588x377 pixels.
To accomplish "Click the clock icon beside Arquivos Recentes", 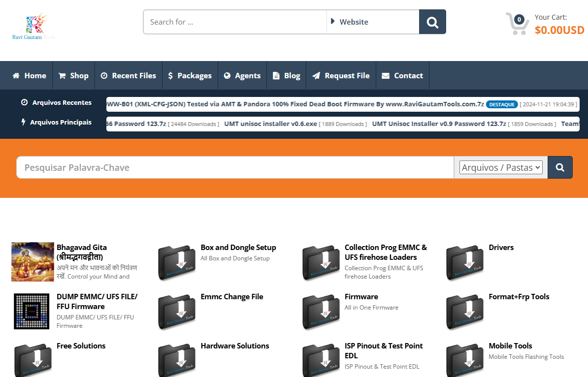I will click(x=24, y=102).
